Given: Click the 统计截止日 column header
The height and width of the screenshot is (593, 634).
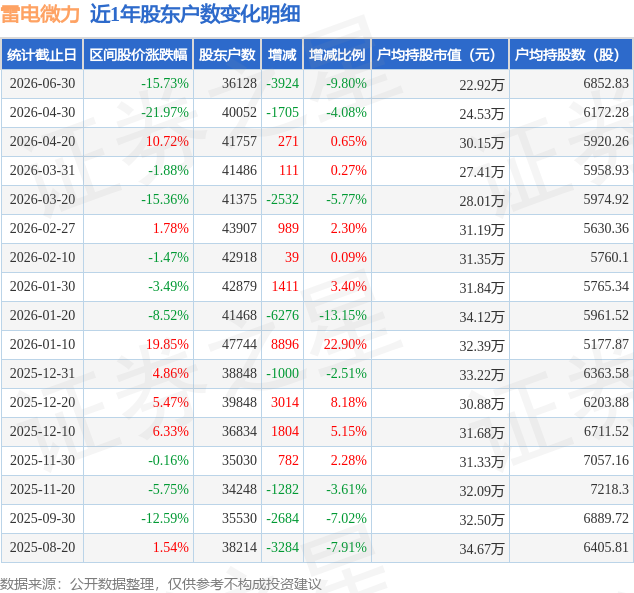Looking at the screenshot, I should [42, 55].
